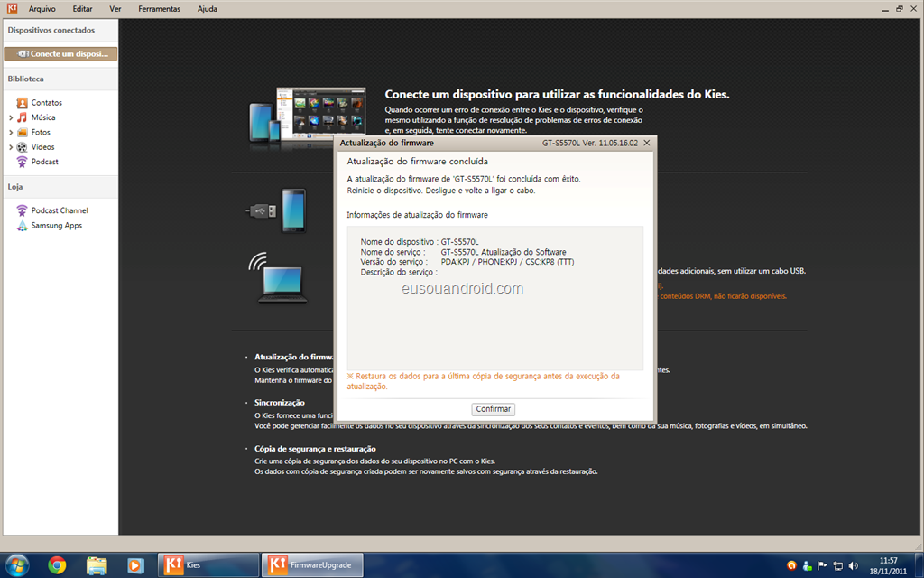Open Samsung Apps in the store
This screenshot has height=578, width=924.
tap(57, 225)
